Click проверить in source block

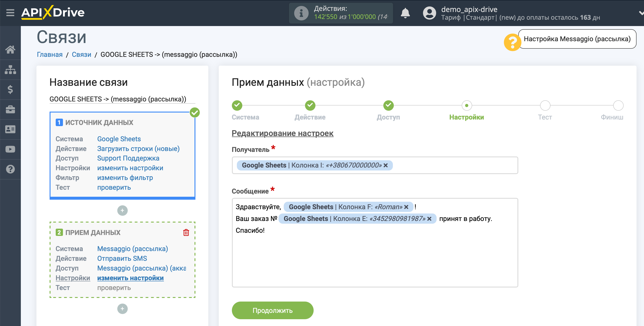114,187
